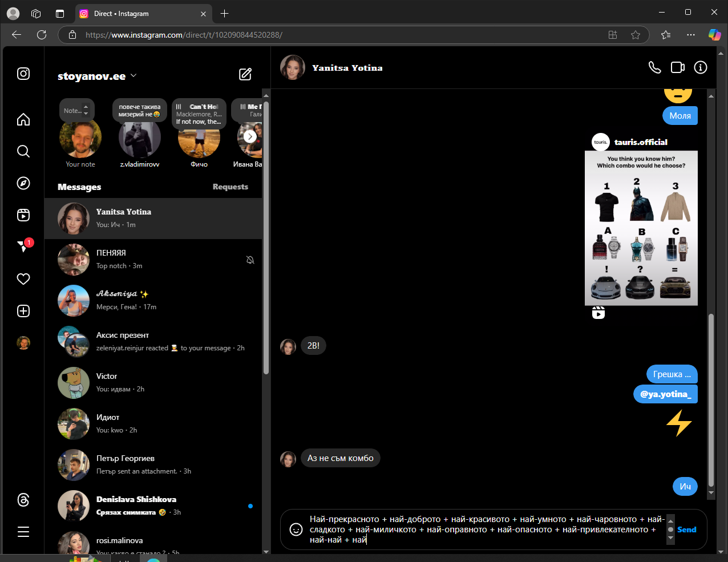Open the @ya.yotina_ mention link

point(665,394)
